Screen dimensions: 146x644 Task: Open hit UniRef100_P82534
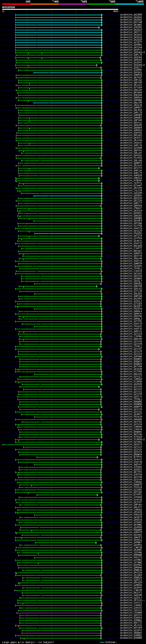[131, 309]
